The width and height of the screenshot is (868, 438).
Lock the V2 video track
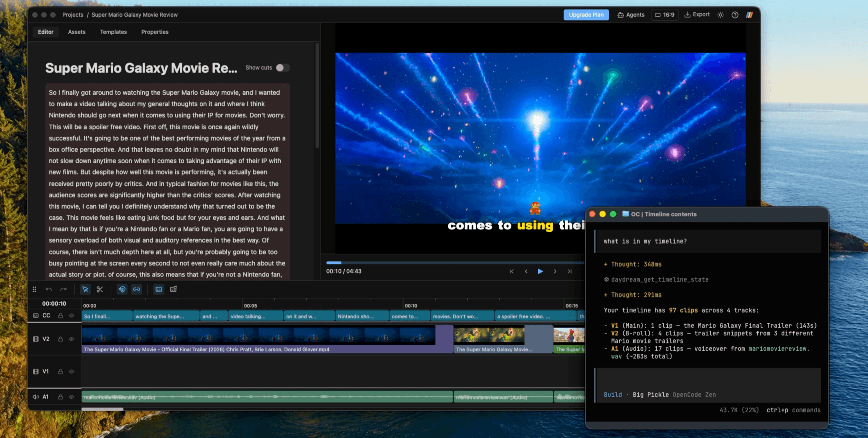click(x=61, y=339)
